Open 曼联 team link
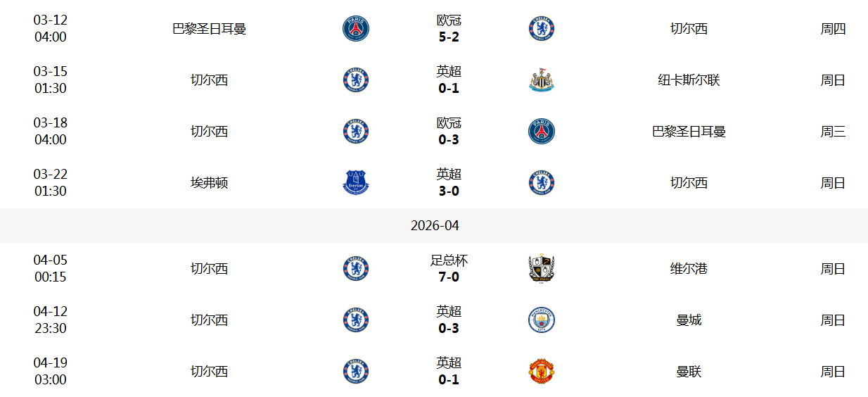The height and width of the screenshot is (397, 868). pos(689,372)
